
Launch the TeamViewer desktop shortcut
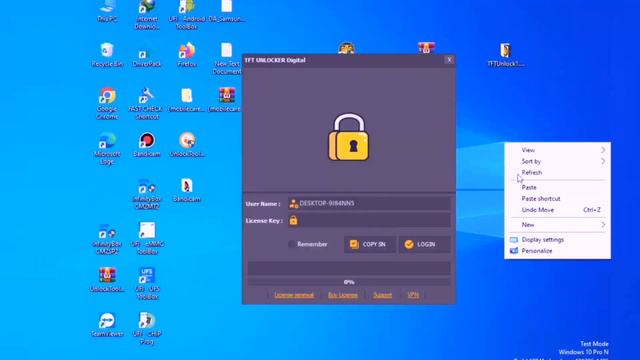click(107, 325)
